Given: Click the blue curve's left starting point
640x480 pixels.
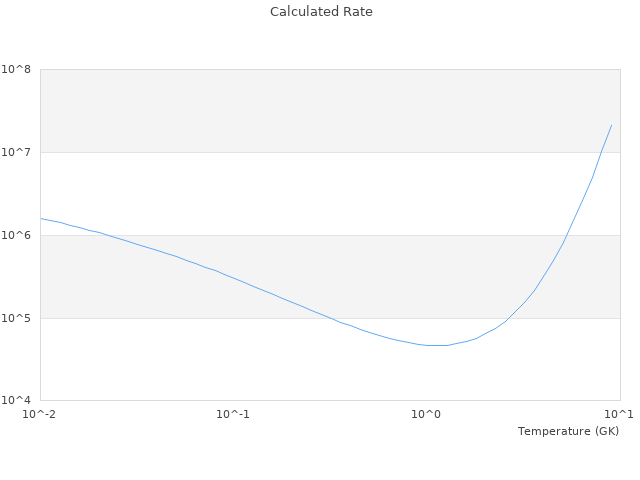Looking at the screenshot, I should (x=41, y=218).
